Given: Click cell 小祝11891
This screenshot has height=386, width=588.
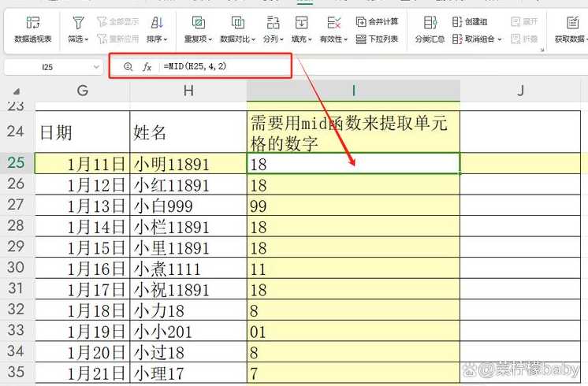Looking at the screenshot, I should pyautogui.click(x=188, y=288).
